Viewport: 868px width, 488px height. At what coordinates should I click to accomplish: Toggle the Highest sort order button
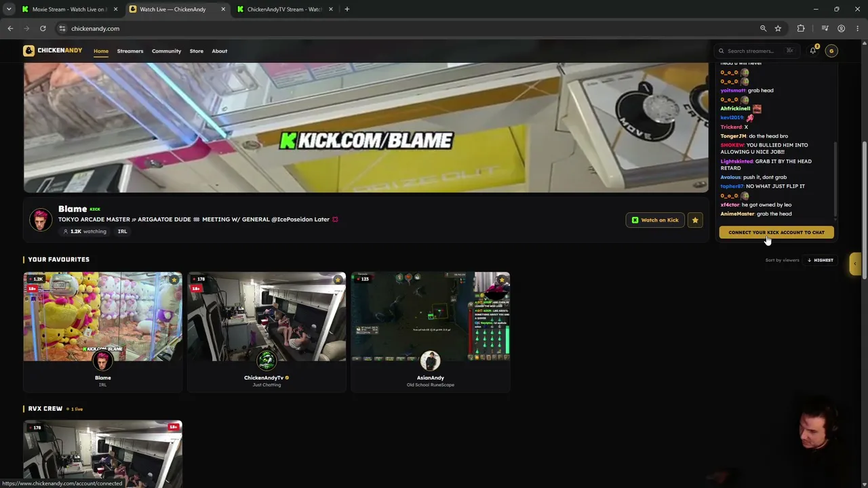coord(821,260)
